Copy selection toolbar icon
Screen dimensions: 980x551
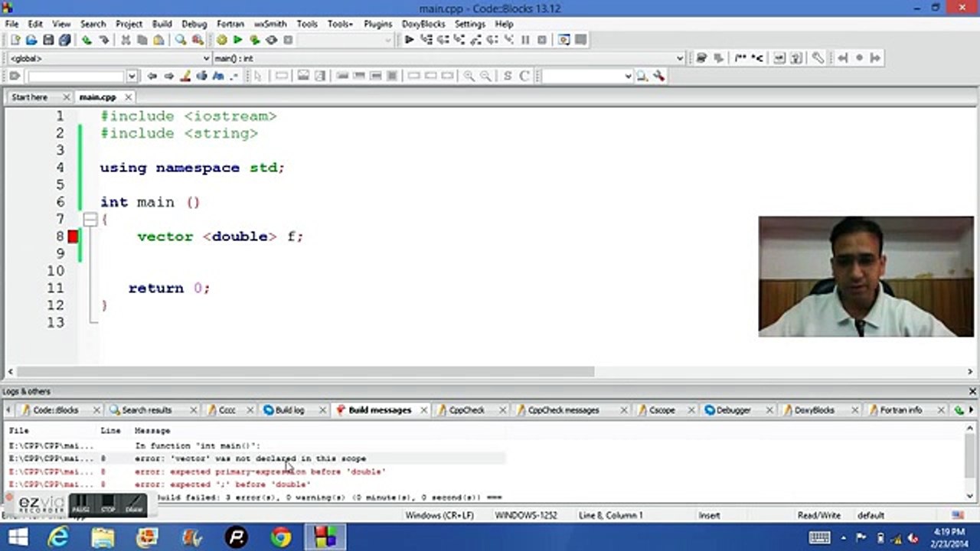(x=142, y=40)
